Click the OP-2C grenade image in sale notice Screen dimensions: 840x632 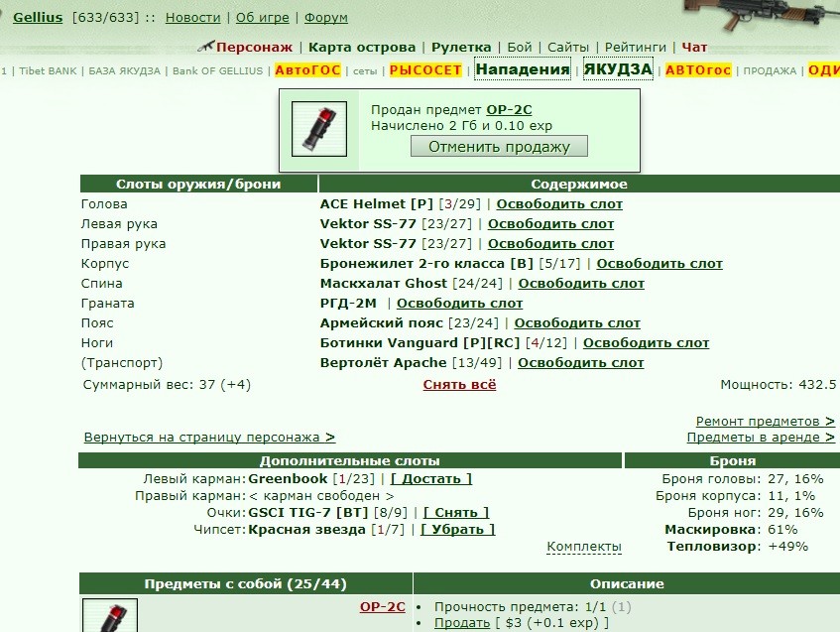coord(318,129)
